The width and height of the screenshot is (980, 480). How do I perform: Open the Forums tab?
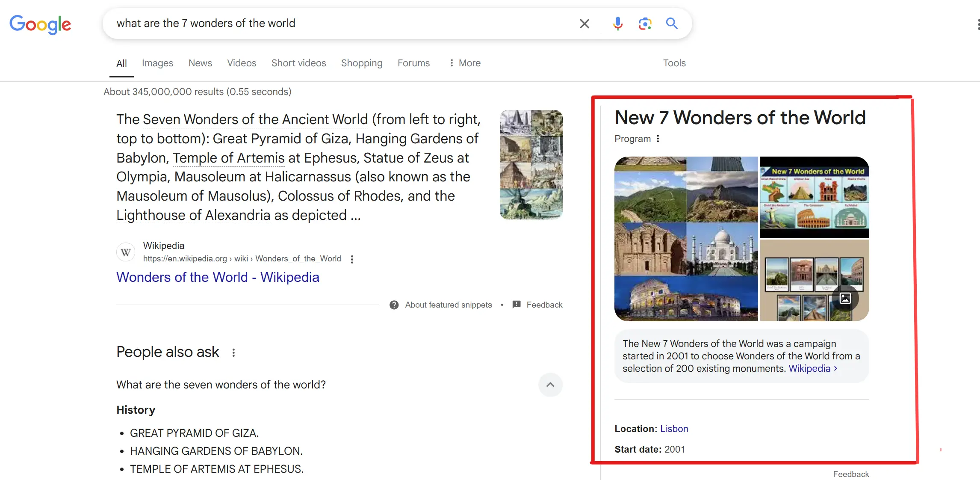pyautogui.click(x=413, y=63)
